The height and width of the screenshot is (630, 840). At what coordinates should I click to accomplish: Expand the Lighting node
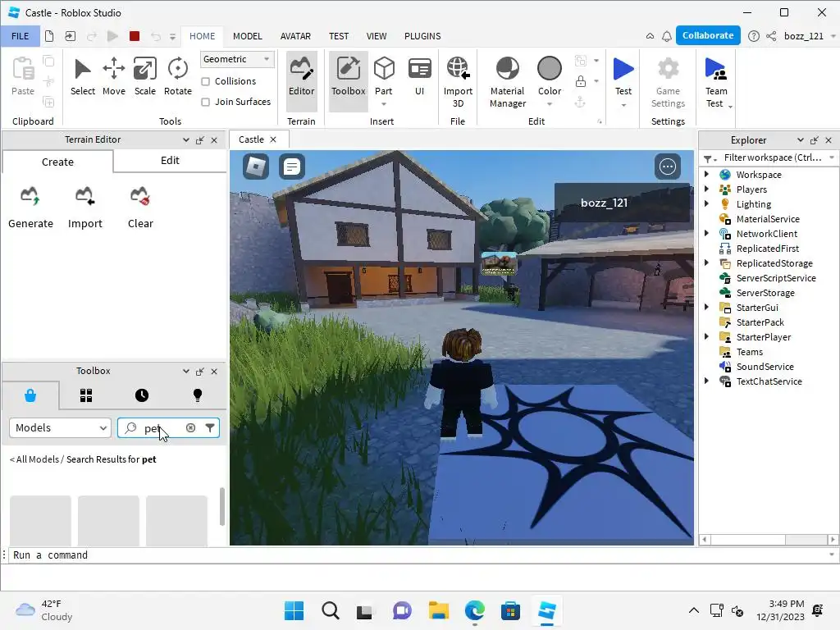706,203
